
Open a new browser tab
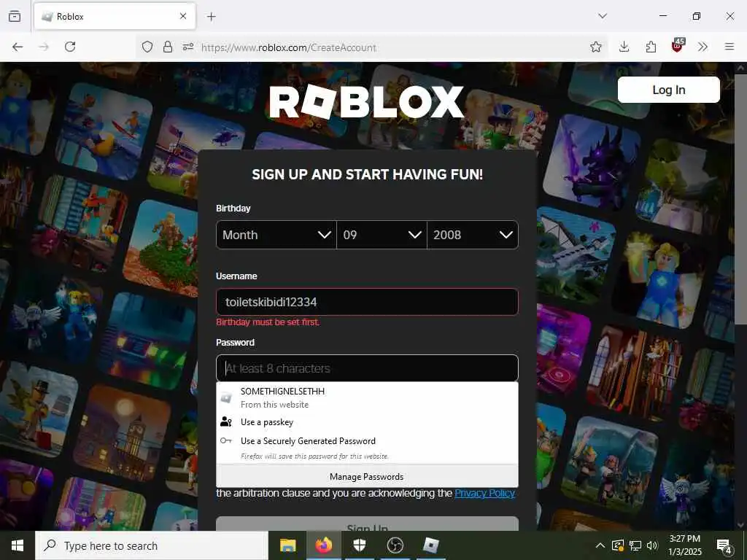click(212, 17)
